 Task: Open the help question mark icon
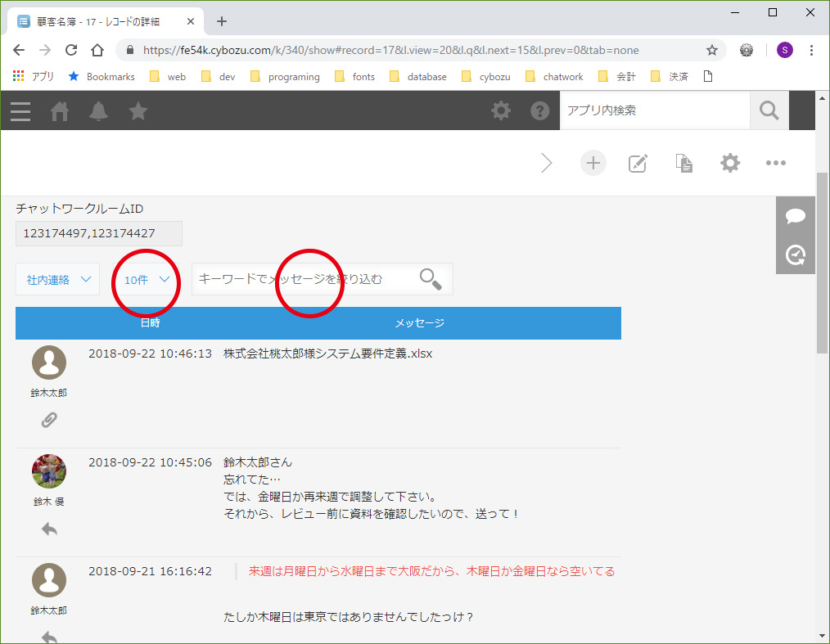pos(540,110)
